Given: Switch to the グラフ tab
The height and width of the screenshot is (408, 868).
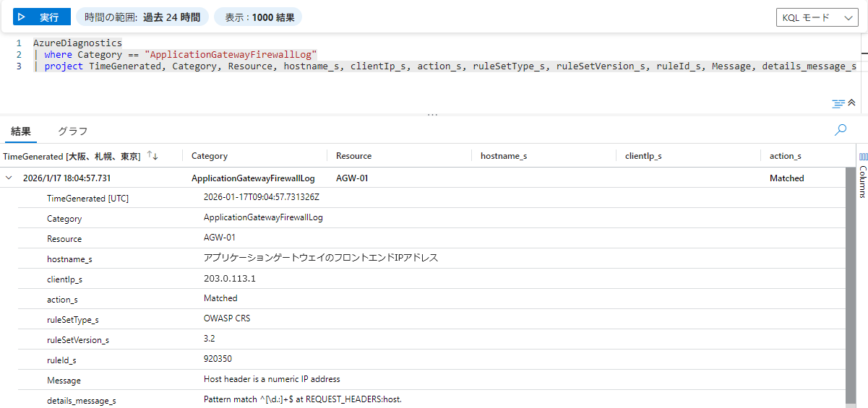Looking at the screenshot, I should coord(72,131).
